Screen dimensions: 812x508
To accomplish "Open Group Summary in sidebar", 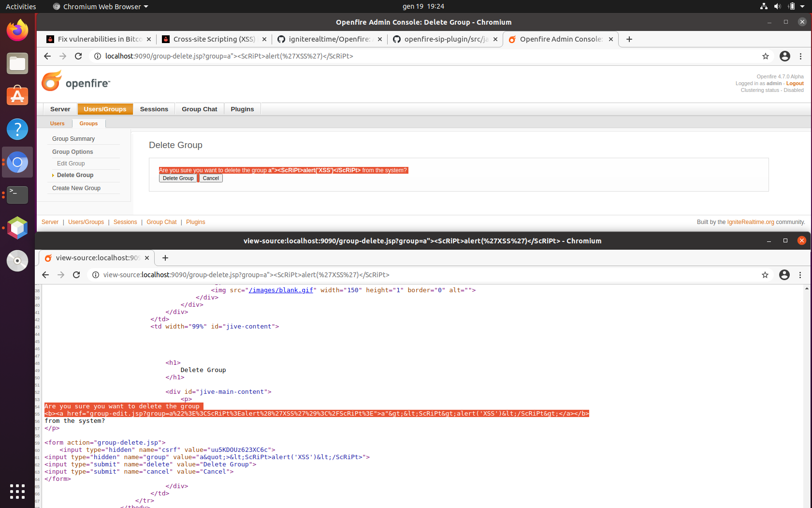I will [73, 139].
